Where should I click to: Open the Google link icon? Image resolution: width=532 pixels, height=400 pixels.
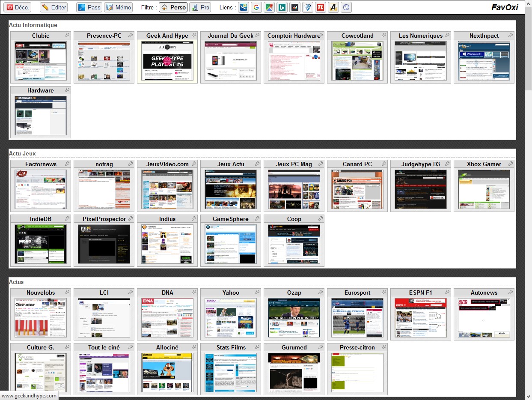point(256,7)
